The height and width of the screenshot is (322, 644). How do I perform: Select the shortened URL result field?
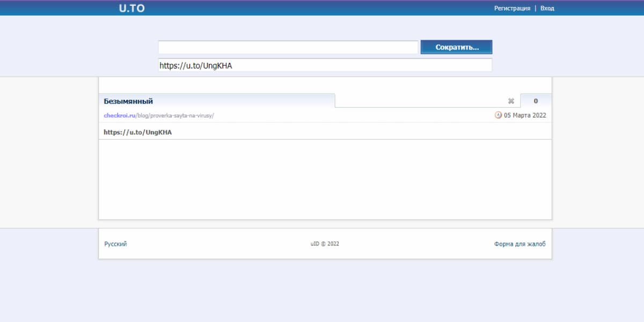(x=325, y=65)
